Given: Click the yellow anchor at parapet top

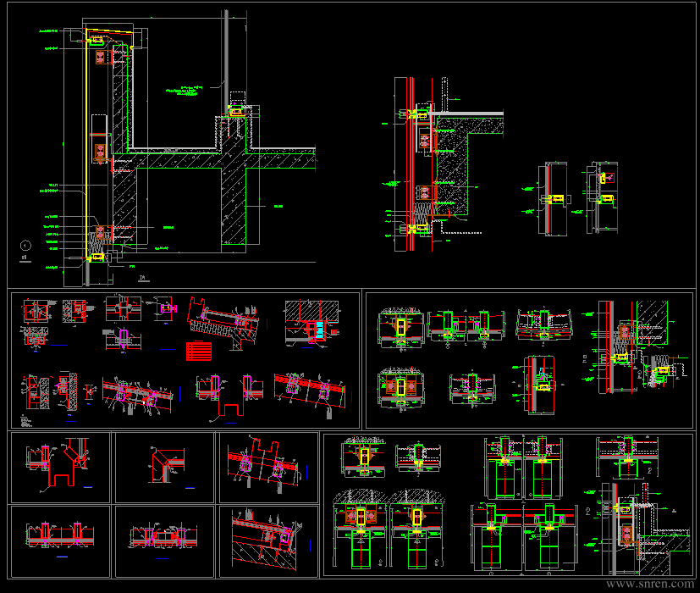Looking at the screenshot, I should point(96,42).
